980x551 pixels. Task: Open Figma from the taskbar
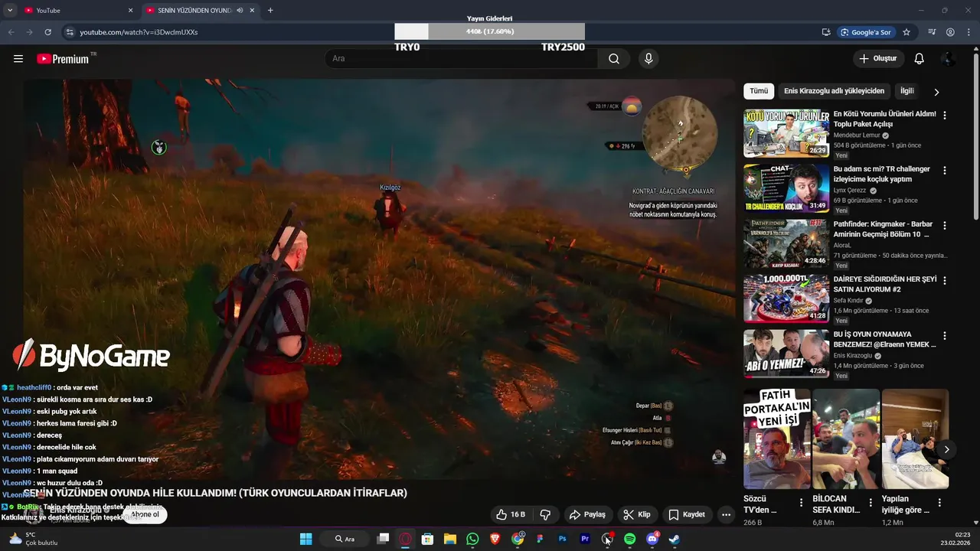pos(540,539)
